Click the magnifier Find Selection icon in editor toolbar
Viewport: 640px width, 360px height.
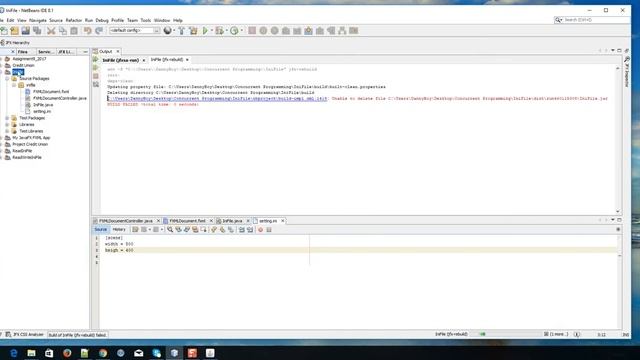(x=170, y=230)
